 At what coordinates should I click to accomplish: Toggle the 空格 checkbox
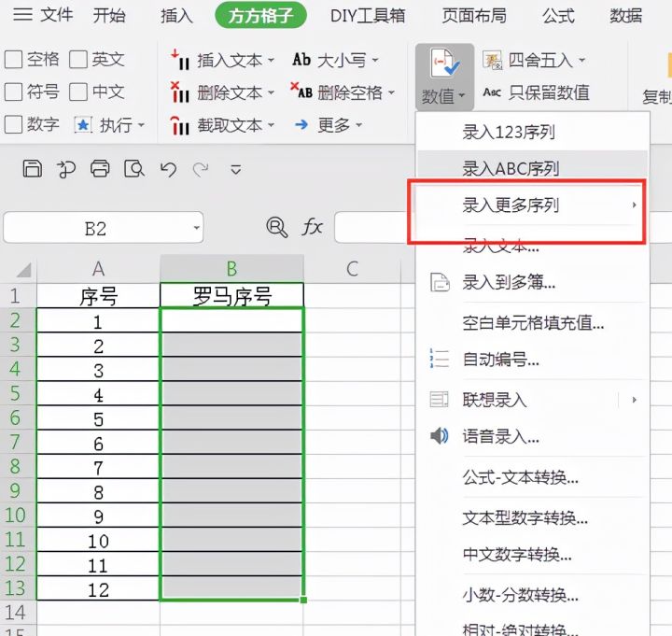pos(13,60)
